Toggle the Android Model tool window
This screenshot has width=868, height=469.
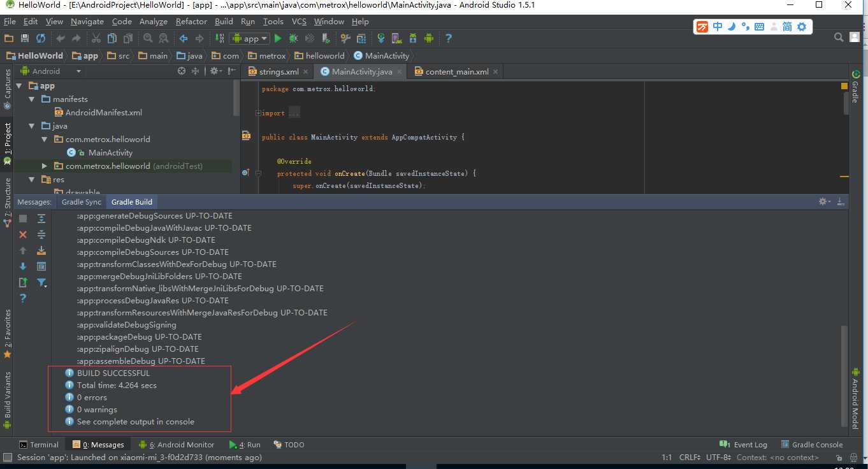tap(855, 398)
